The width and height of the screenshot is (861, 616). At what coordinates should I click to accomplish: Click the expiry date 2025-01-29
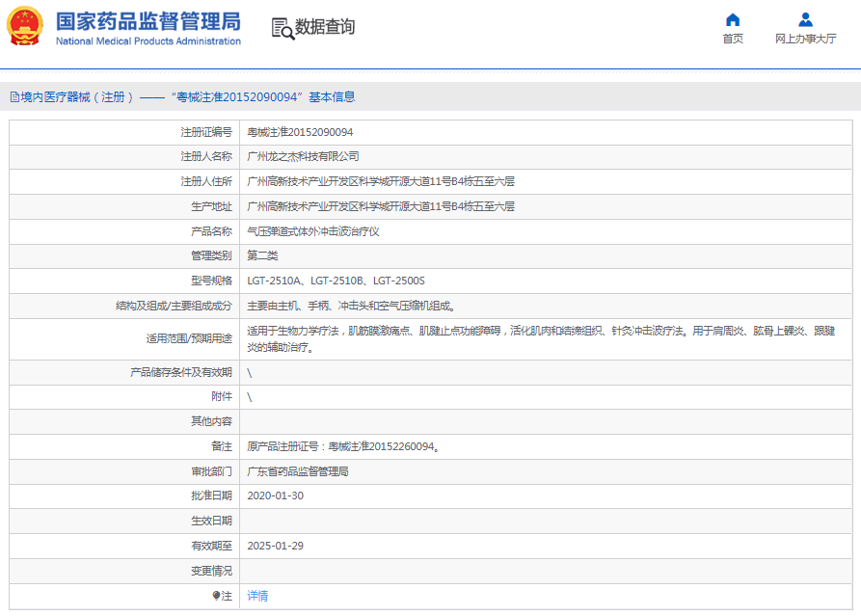[275, 546]
